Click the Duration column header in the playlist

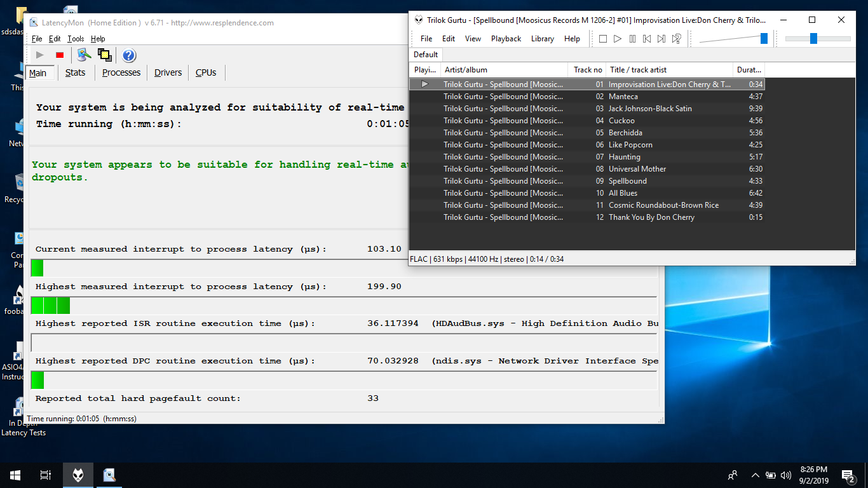[749, 70]
